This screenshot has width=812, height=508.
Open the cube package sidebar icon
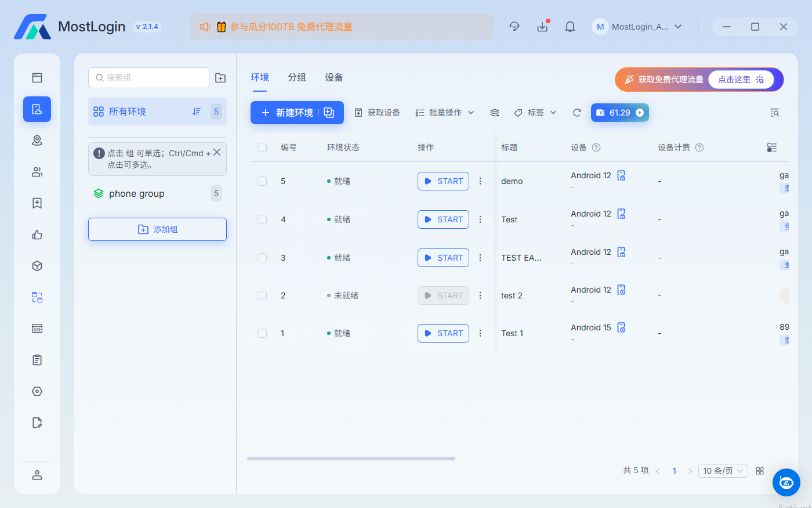point(37,266)
